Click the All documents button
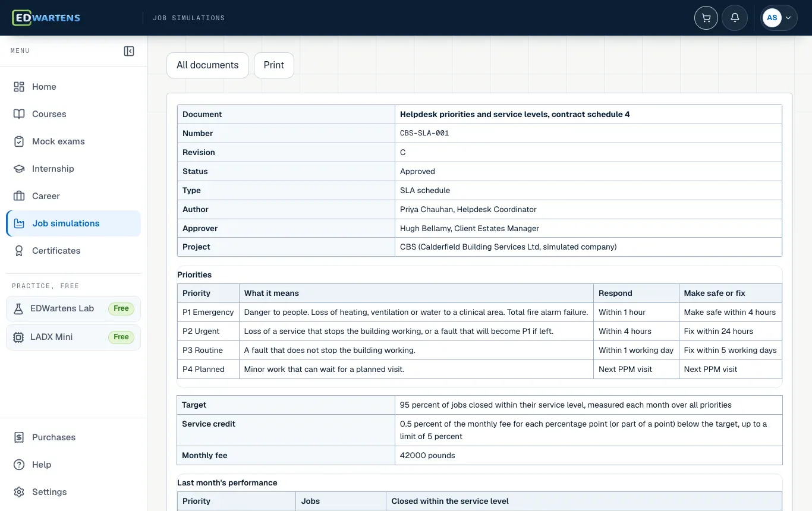 pyautogui.click(x=207, y=65)
